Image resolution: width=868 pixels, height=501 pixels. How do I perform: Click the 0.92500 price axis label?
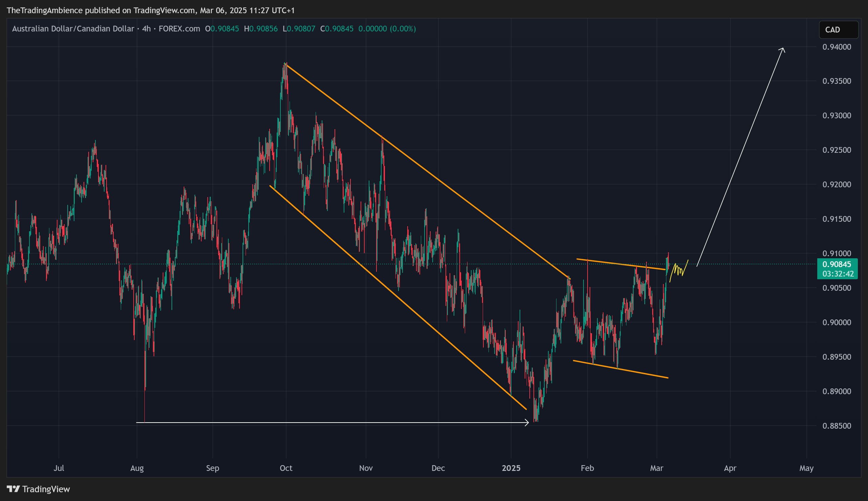pos(837,150)
